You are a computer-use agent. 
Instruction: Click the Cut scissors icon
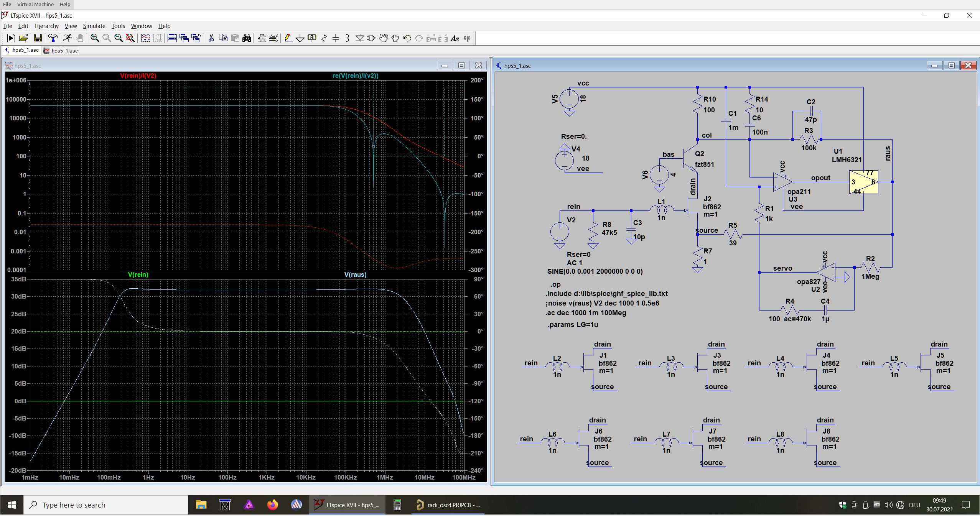point(211,38)
